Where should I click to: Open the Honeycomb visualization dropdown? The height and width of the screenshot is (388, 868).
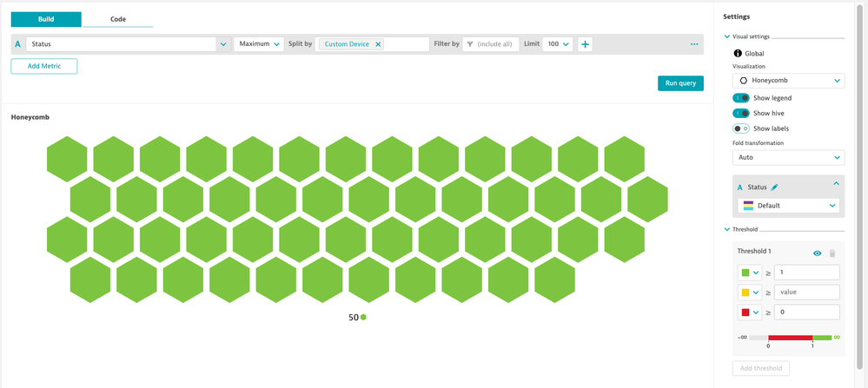click(x=788, y=80)
